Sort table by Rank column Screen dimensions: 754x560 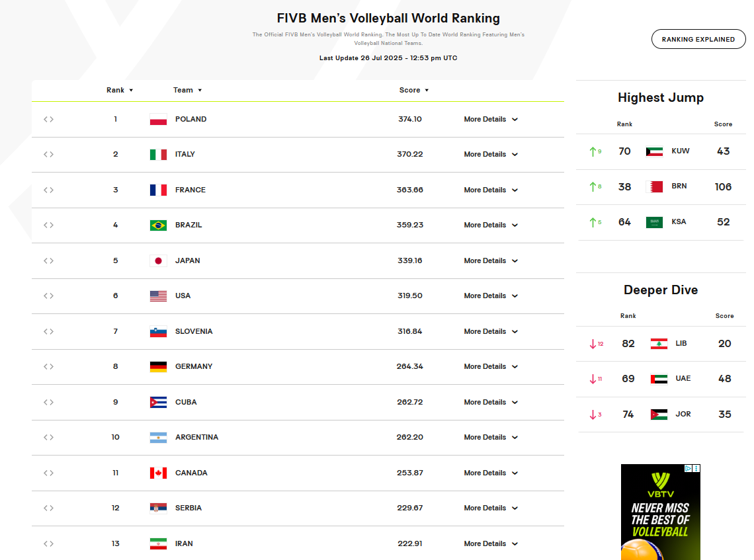(120, 91)
